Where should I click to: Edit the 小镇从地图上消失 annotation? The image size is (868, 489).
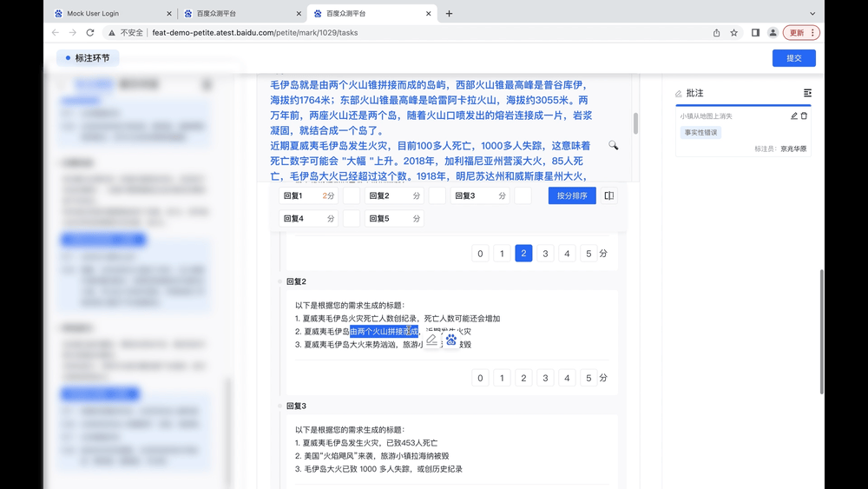pos(793,116)
